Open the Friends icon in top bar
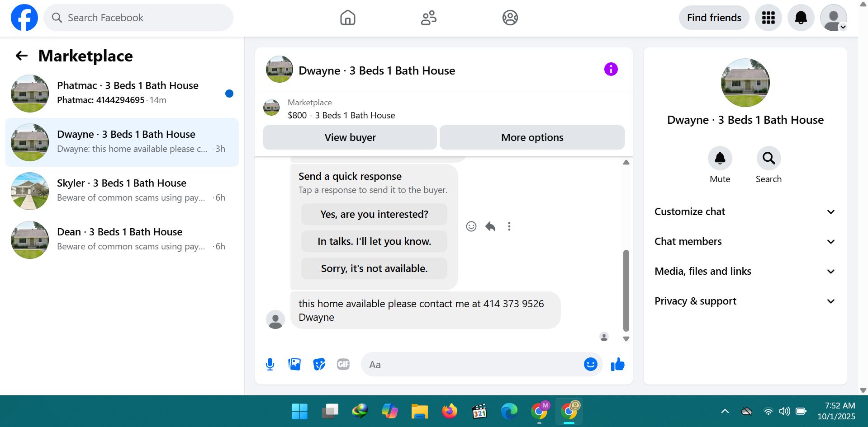 point(429,18)
